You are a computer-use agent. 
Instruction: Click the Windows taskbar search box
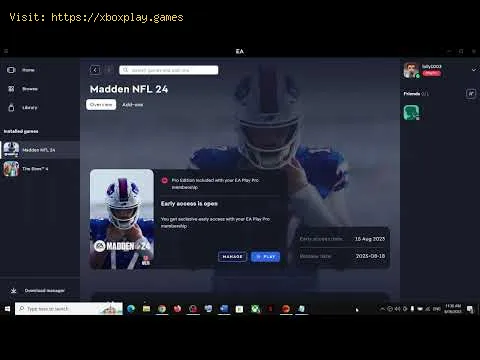point(69,309)
